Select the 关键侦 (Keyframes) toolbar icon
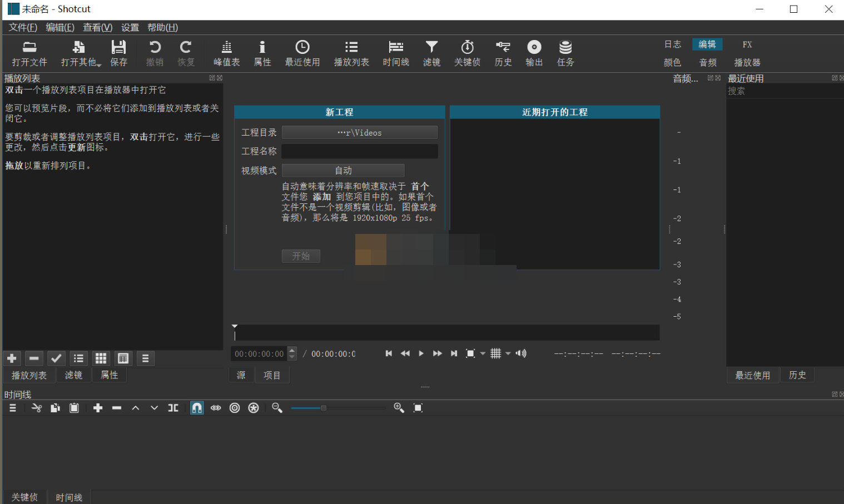The width and height of the screenshot is (844, 504). (x=467, y=53)
